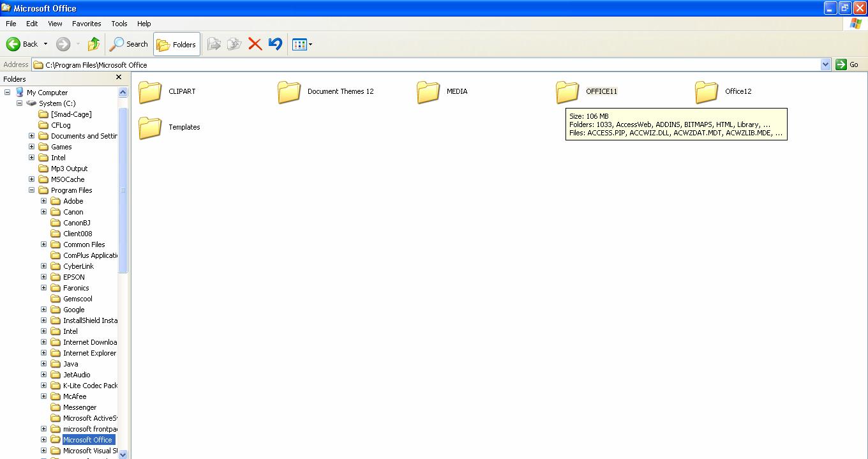The width and height of the screenshot is (868, 459).
Task: Select the Office12 folder icon
Action: (707, 92)
